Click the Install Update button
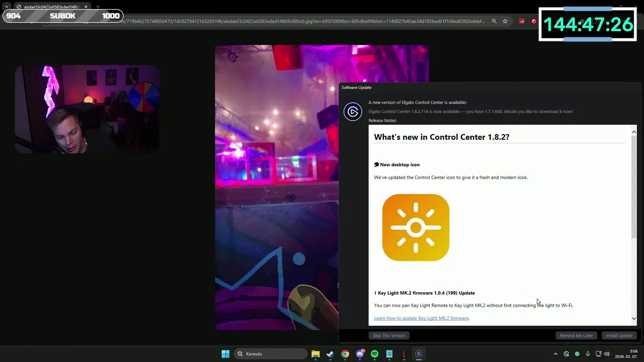The width and height of the screenshot is (644, 362). click(619, 335)
